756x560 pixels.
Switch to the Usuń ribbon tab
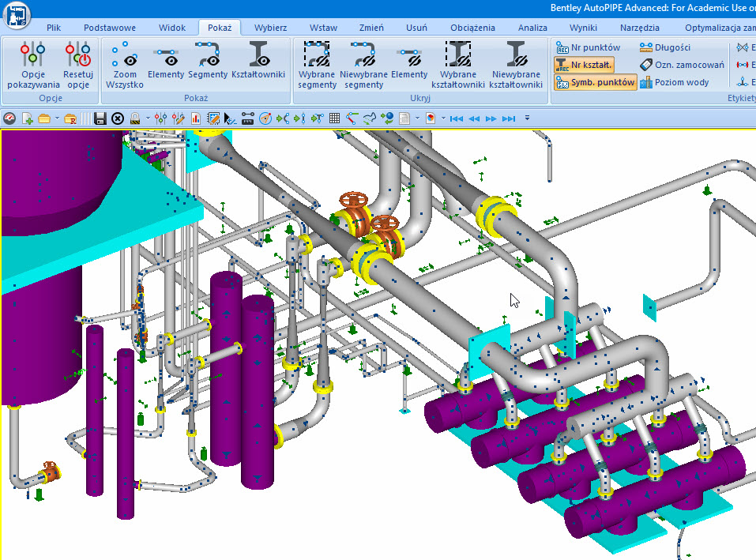(416, 28)
